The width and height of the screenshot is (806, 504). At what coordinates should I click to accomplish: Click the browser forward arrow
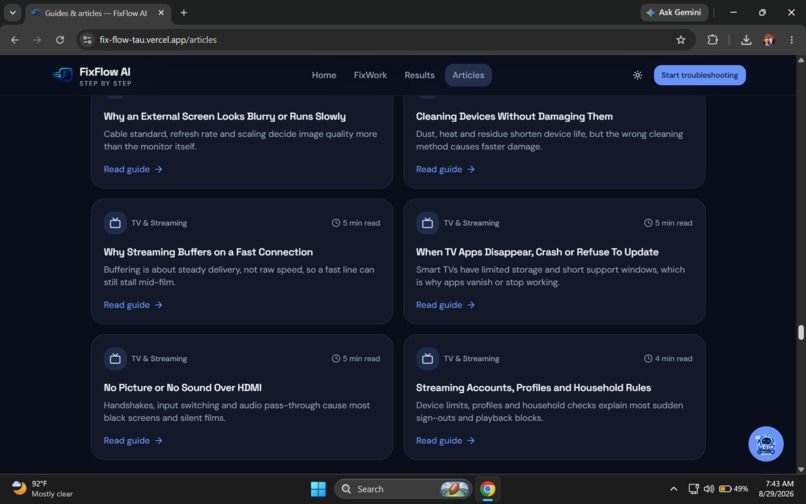tap(37, 40)
